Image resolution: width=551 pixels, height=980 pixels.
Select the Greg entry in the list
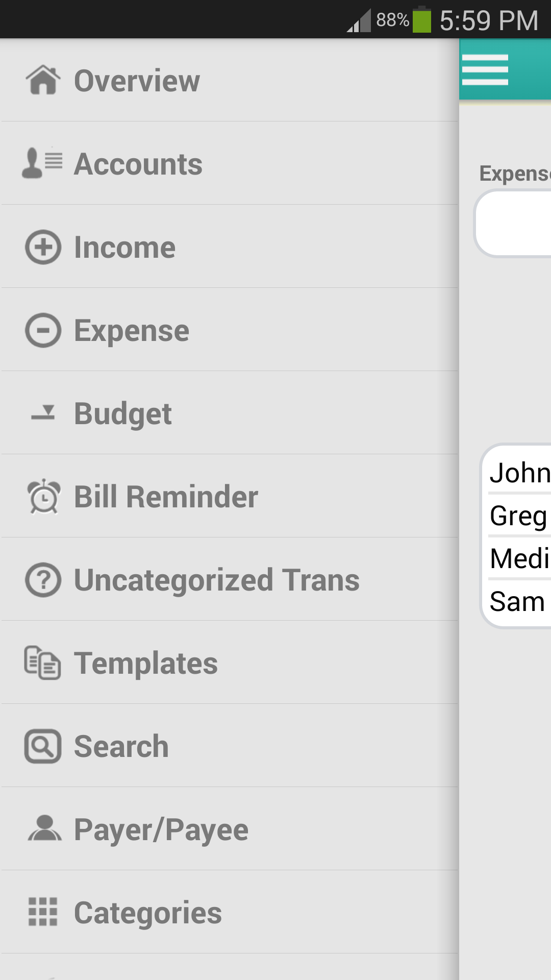(x=518, y=516)
